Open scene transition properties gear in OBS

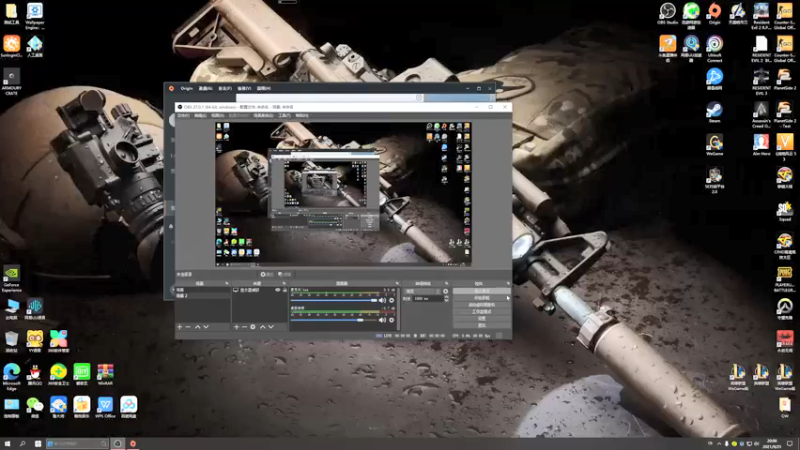445,291
